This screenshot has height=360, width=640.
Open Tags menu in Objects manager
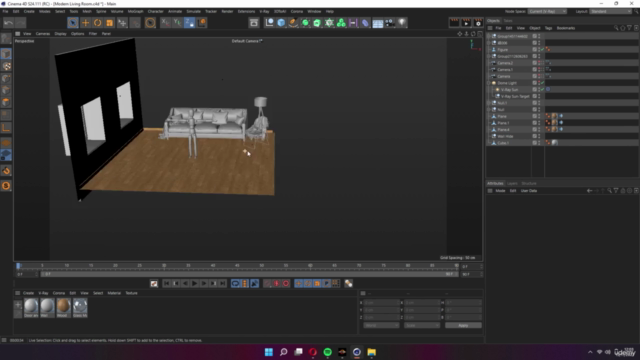(x=548, y=28)
